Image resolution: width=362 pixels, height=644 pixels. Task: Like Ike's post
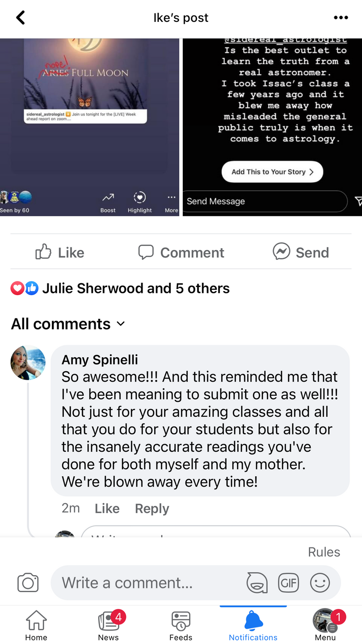[x=60, y=252]
